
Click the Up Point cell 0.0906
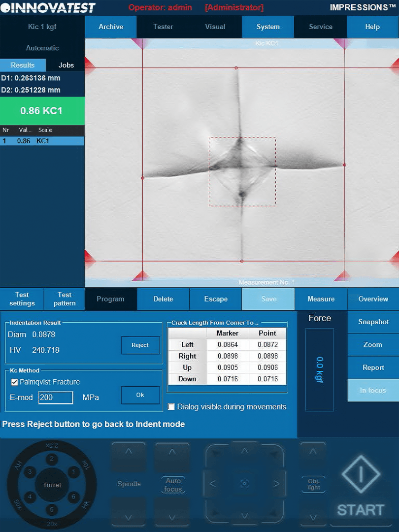click(267, 367)
